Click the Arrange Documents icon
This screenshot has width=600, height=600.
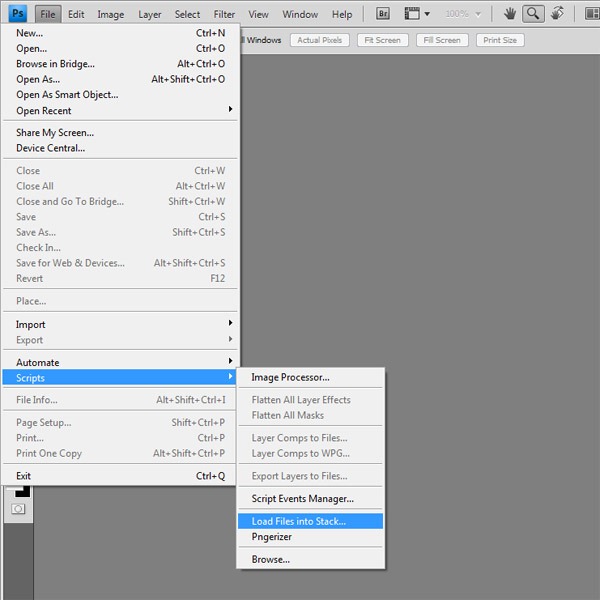pos(592,14)
